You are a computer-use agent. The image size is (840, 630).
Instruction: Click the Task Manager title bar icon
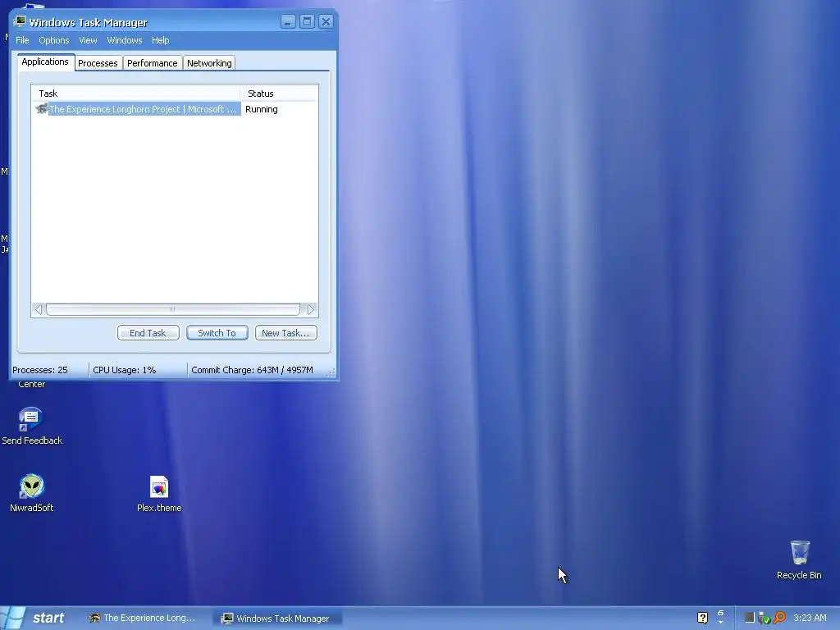click(20, 21)
